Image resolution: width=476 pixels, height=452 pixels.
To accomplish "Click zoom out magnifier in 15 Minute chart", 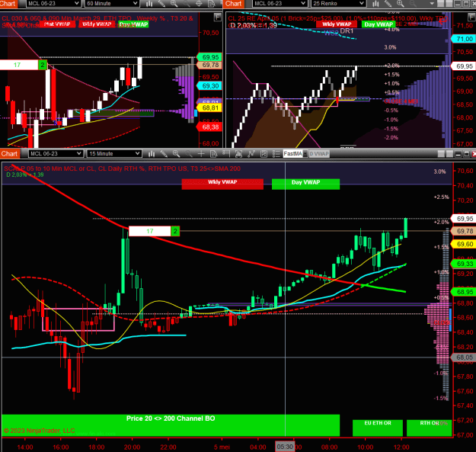I will click(x=189, y=154).
